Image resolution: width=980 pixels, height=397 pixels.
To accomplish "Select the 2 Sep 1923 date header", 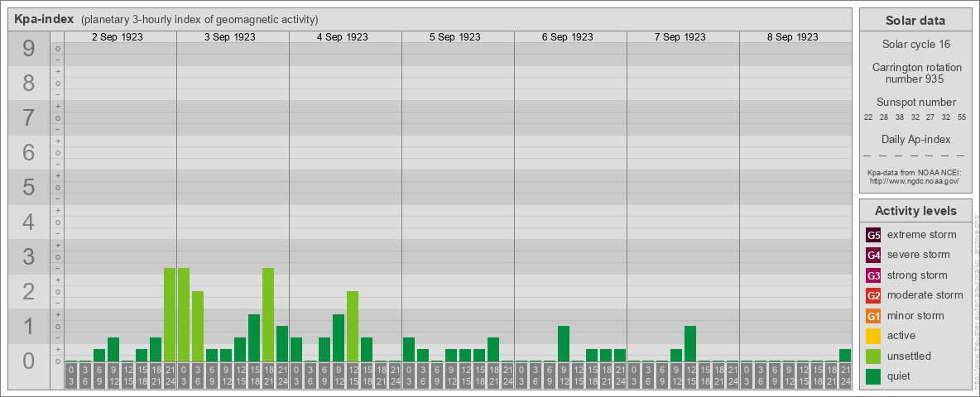I will click(117, 37).
